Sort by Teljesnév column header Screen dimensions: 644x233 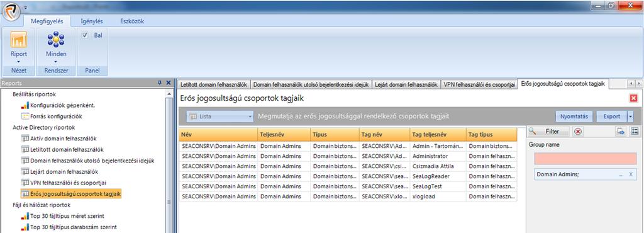[284, 134]
